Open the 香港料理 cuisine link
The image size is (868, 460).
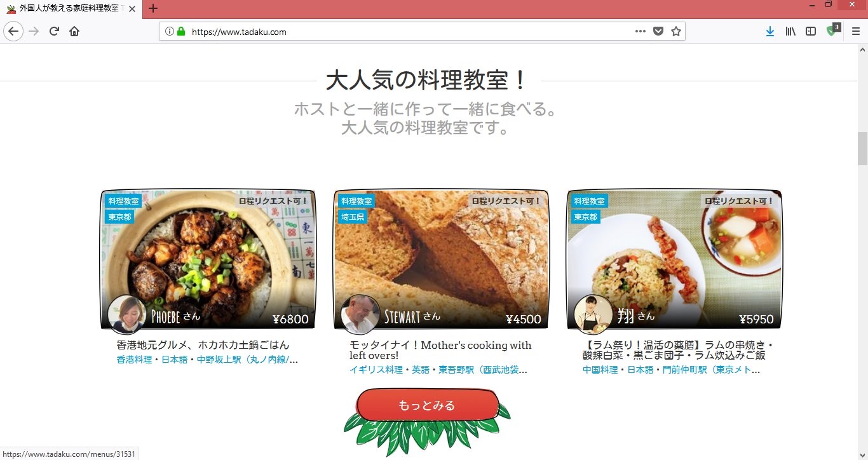pos(134,360)
